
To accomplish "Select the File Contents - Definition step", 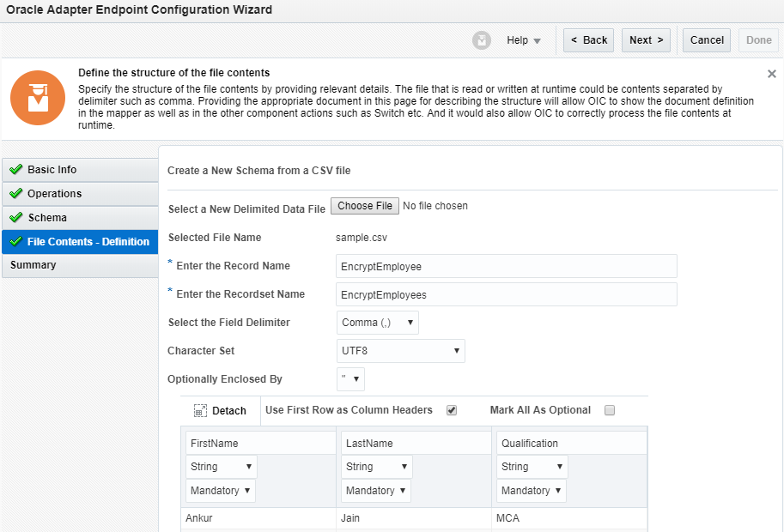I will tap(88, 242).
